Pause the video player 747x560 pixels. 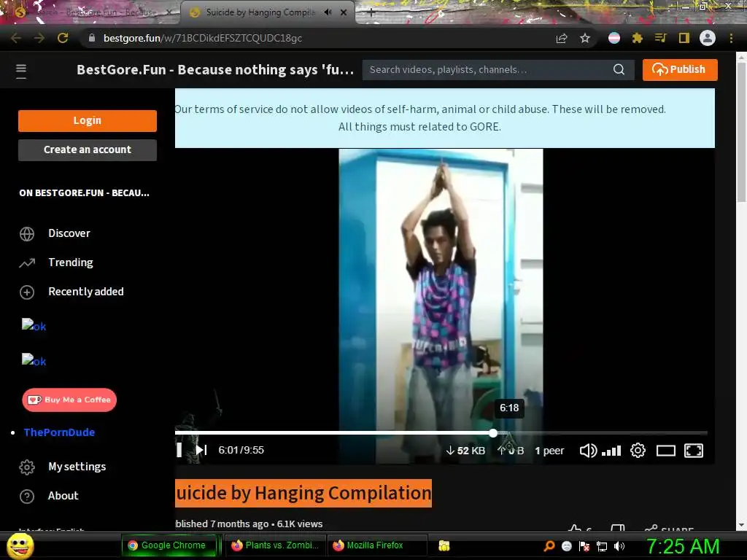pyautogui.click(x=179, y=450)
